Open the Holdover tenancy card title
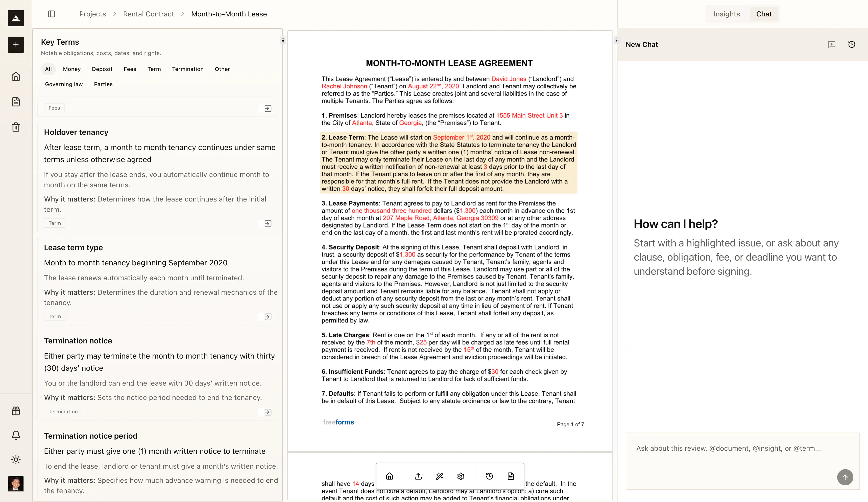The image size is (868, 502). point(76,132)
